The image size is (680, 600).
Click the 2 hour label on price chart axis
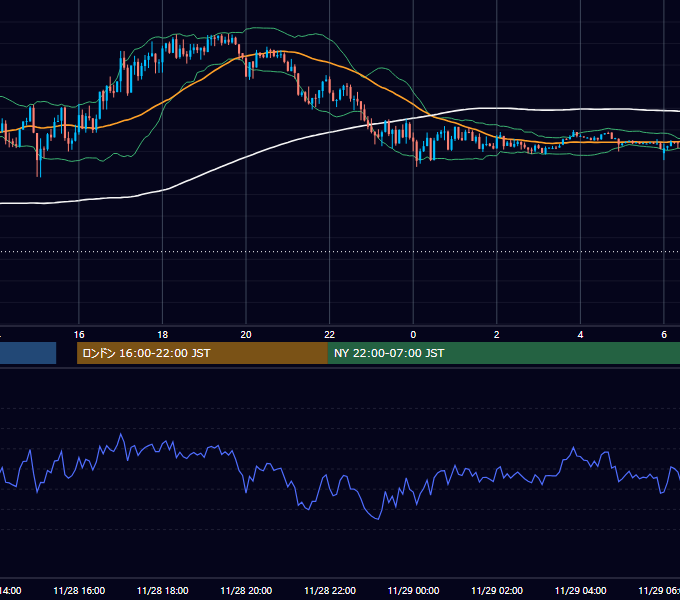(497, 335)
